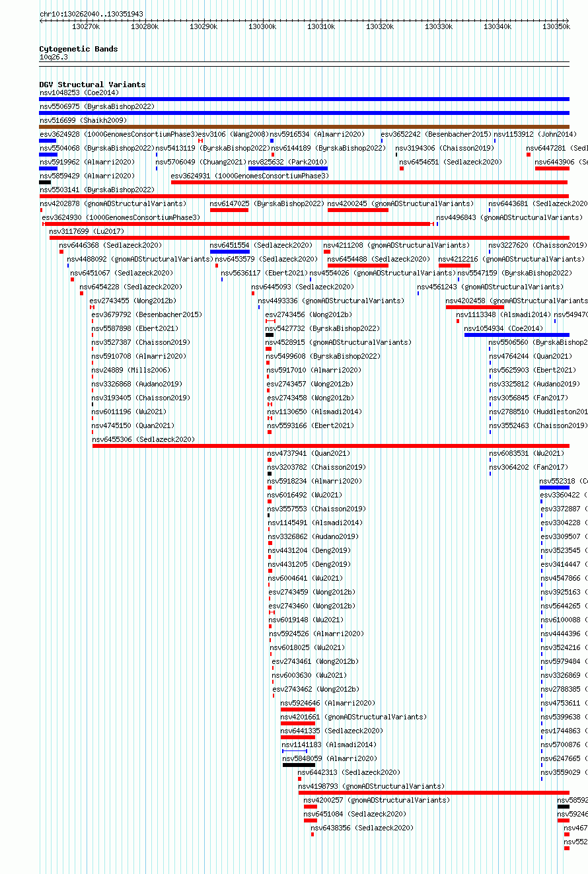Click the nsv4198793 gnomAD long red bar

tap(434, 793)
